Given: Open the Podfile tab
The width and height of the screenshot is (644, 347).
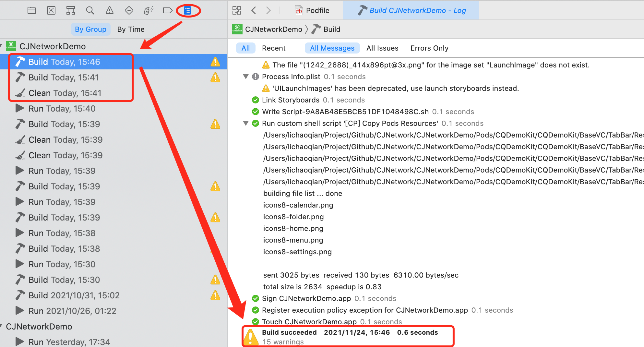Looking at the screenshot, I should point(312,10).
